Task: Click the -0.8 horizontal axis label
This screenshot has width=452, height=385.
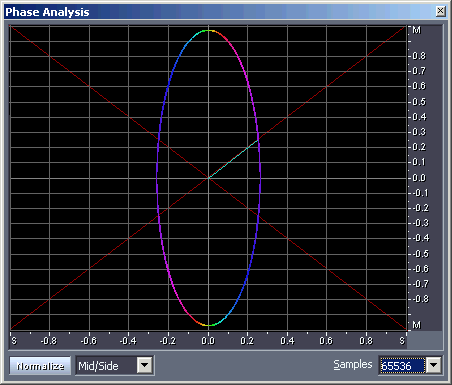Action: [x=49, y=341]
